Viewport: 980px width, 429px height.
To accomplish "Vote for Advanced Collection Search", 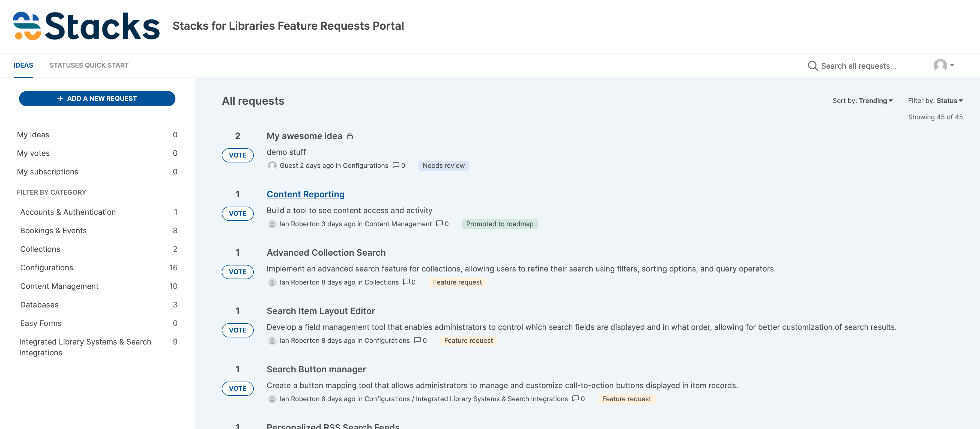I will click(x=237, y=272).
